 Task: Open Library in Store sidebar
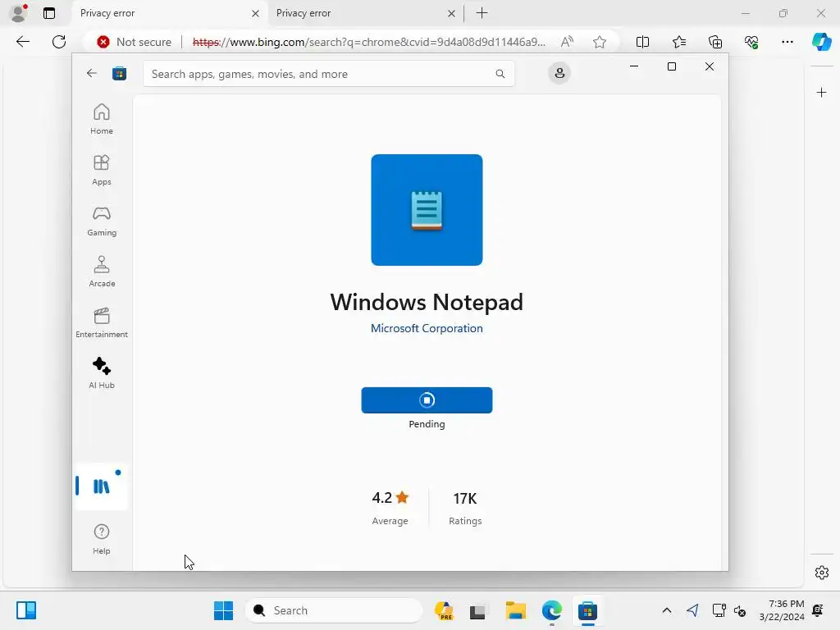101,486
